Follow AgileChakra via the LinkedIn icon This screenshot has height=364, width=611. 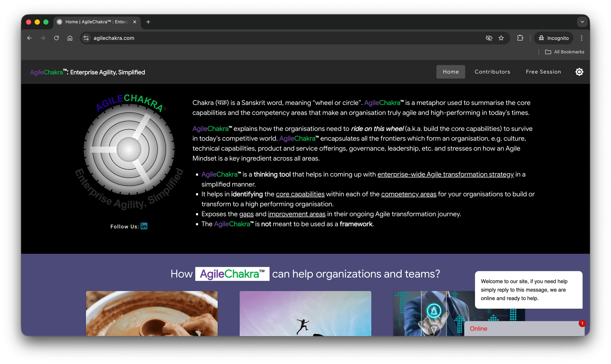click(144, 226)
